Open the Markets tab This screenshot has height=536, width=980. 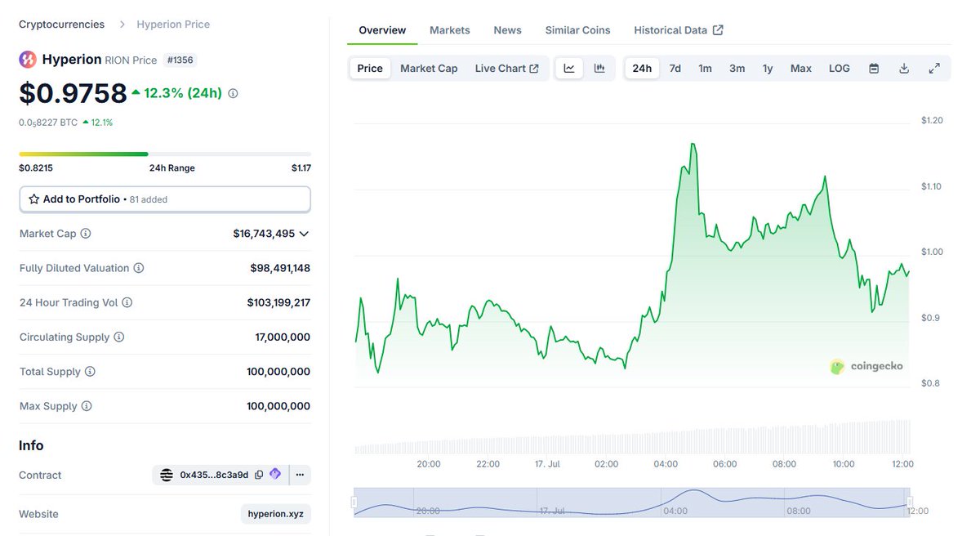tap(450, 30)
